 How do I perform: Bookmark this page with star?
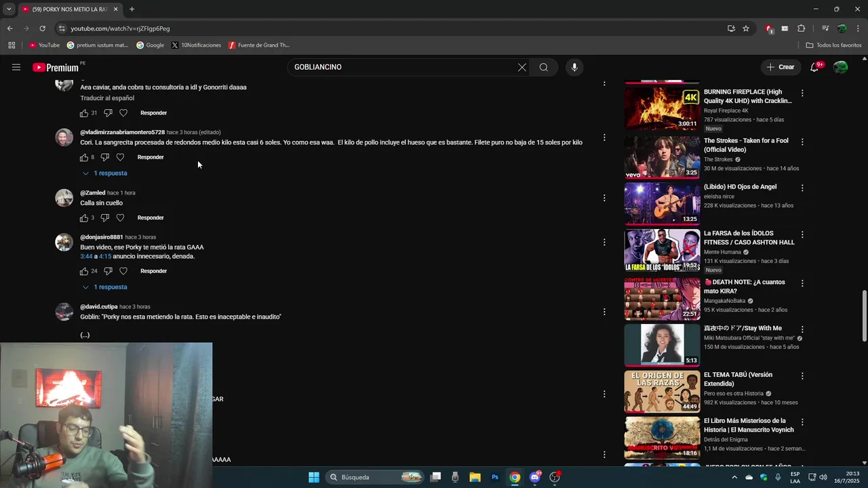point(746,28)
